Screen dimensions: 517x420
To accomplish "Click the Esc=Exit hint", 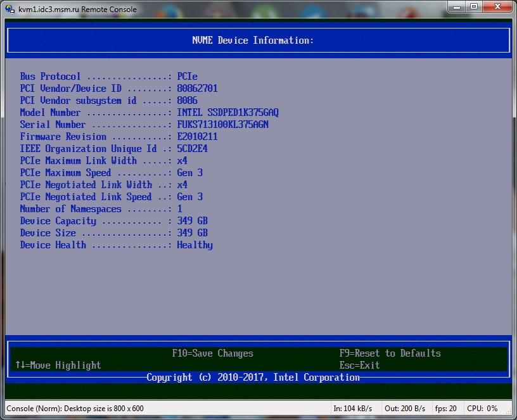I will pos(360,366).
